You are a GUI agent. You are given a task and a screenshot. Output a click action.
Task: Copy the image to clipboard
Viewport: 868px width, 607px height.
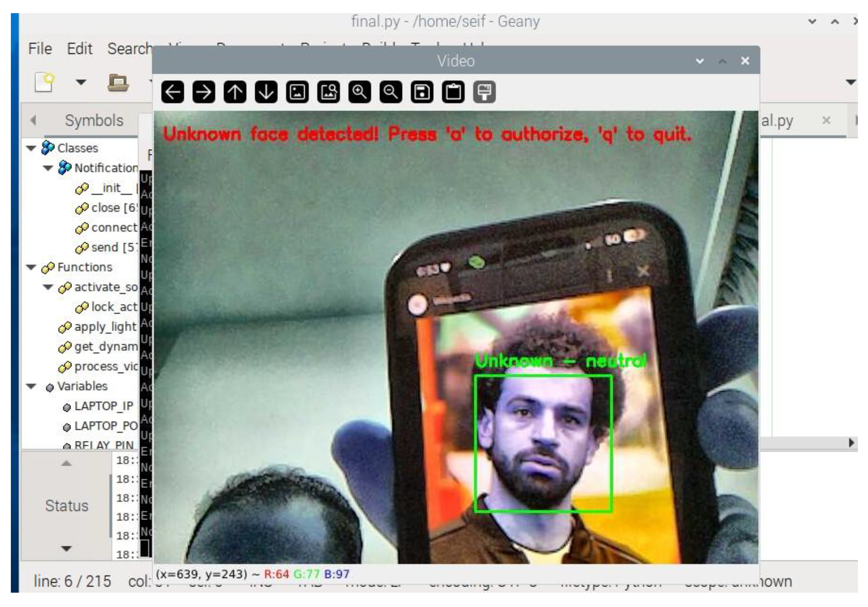tap(453, 92)
